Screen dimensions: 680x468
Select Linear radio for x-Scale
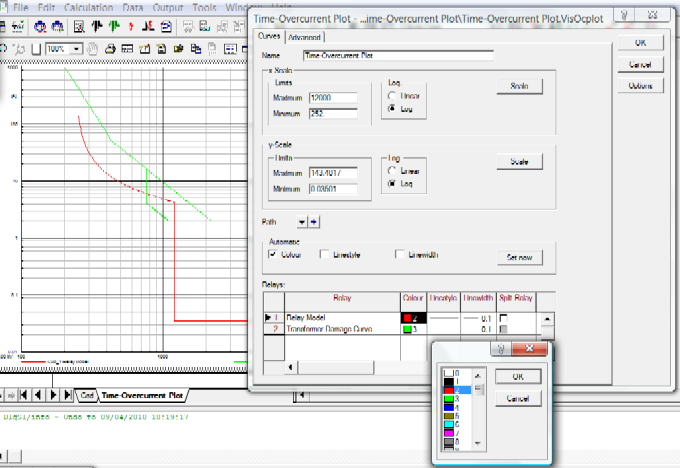click(x=391, y=95)
